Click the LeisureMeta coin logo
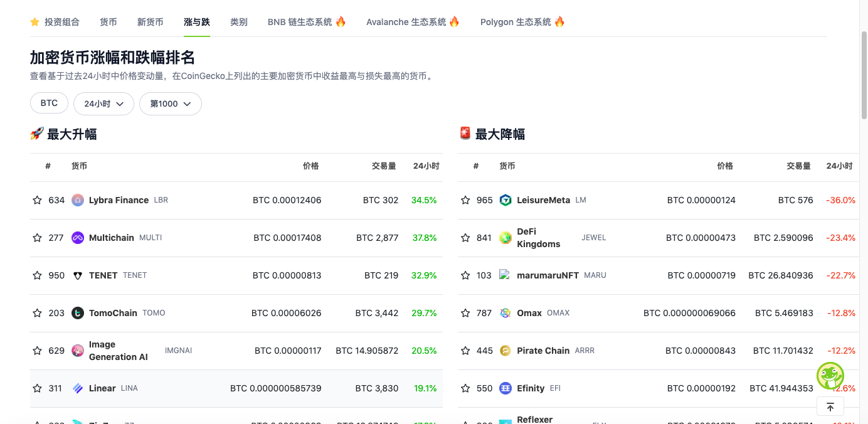This screenshot has width=868, height=424. tap(506, 199)
